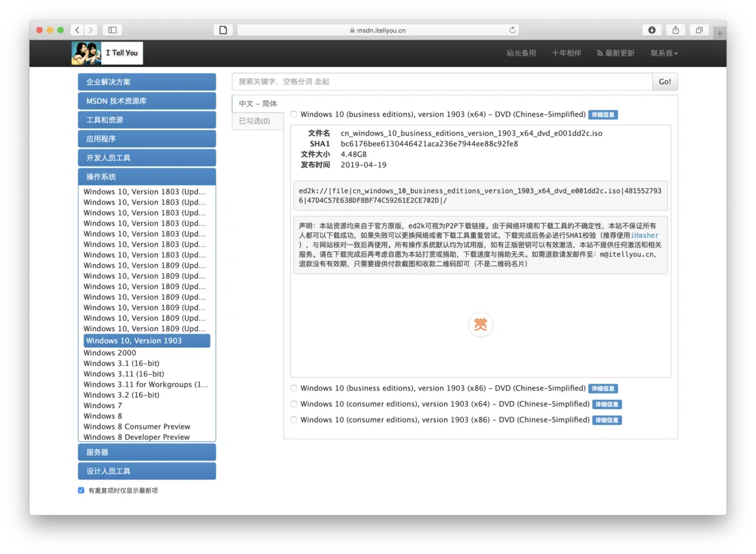Select Windows 8 Consumer Preview item

point(137,426)
